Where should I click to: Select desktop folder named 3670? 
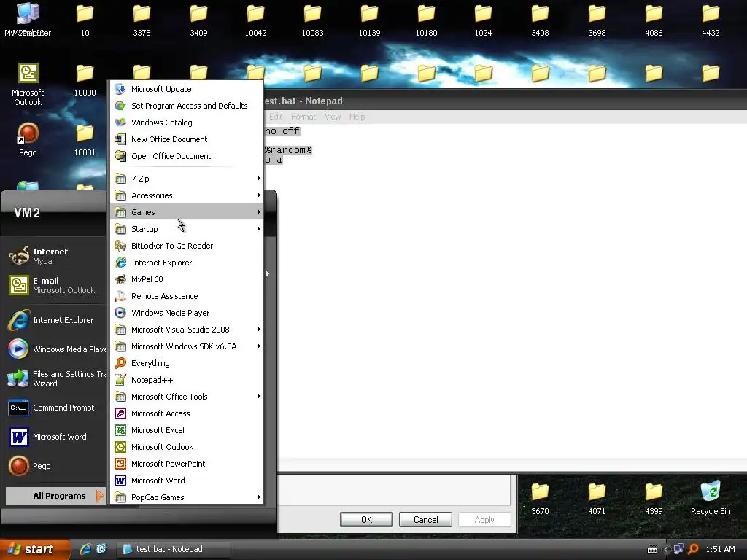[540, 499]
